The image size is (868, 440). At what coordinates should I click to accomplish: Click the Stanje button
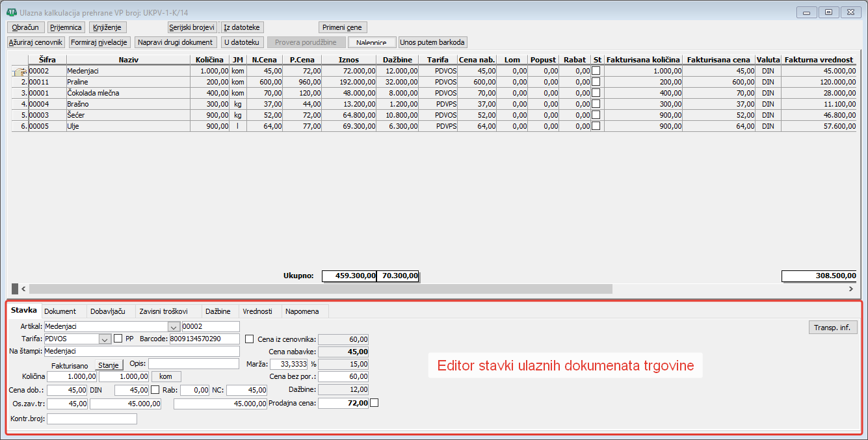coord(109,365)
